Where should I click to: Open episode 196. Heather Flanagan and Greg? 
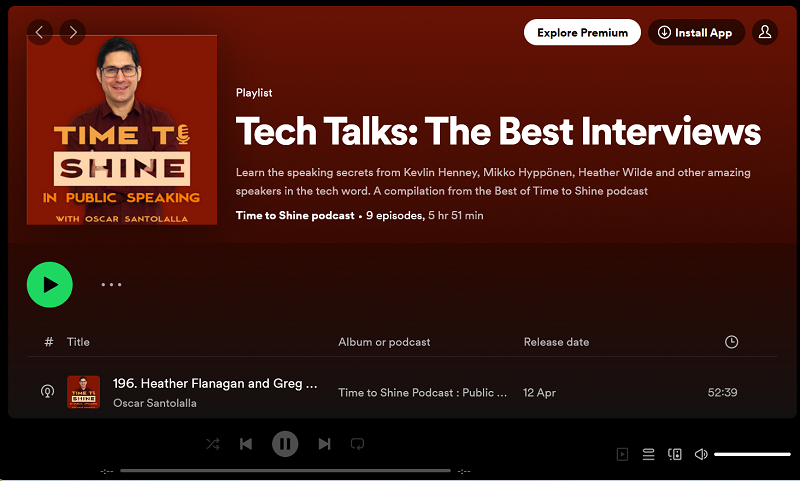pyautogui.click(x=215, y=383)
